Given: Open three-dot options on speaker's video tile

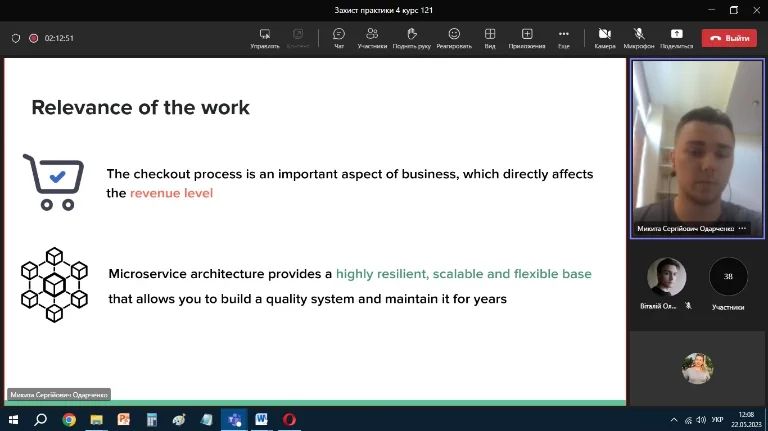Looking at the screenshot, I should tap(742, 228).
